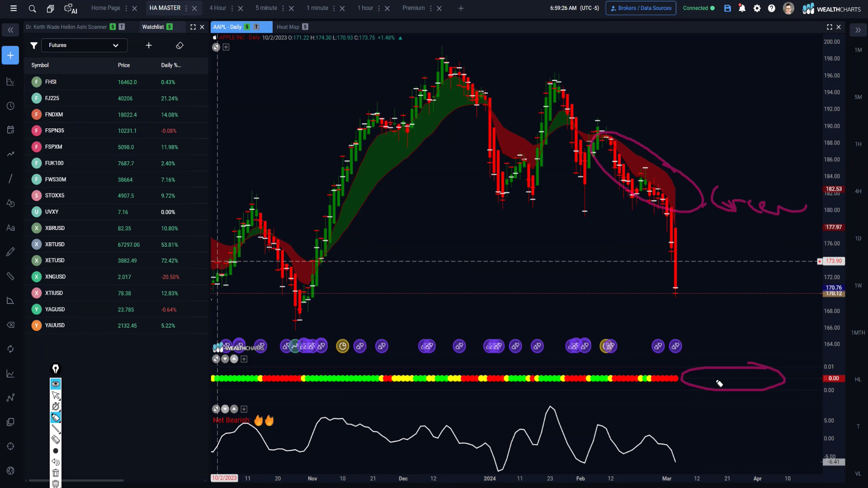Open Brokers / Data Sources
868x488 pixels.
coord(641,8)
